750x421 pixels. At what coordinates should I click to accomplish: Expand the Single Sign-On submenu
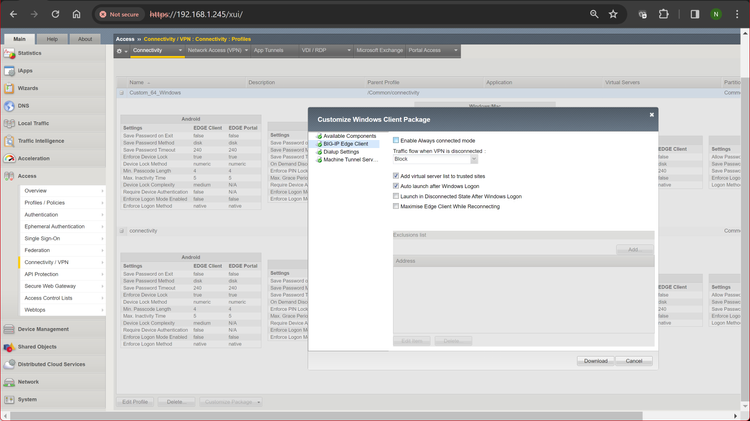coord(62,238)
